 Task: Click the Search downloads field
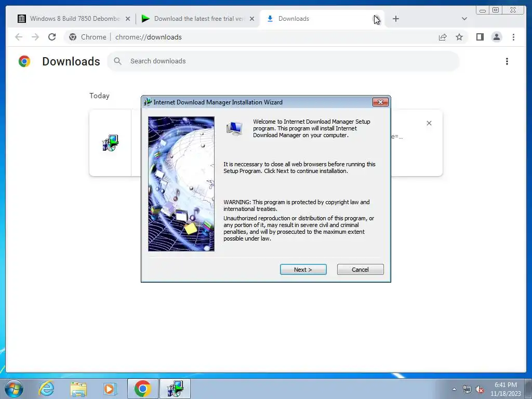[283, 61]
